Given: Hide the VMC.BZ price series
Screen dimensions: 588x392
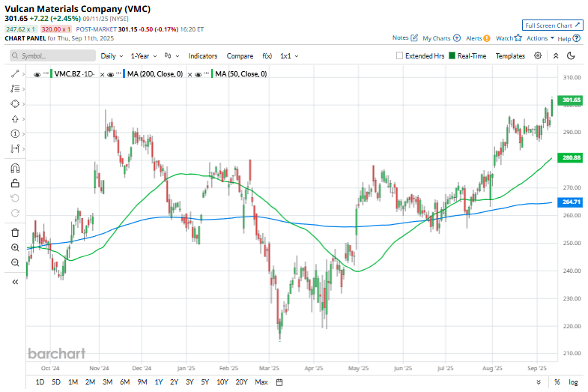Looking at the screenshot, I should [37, 75].
